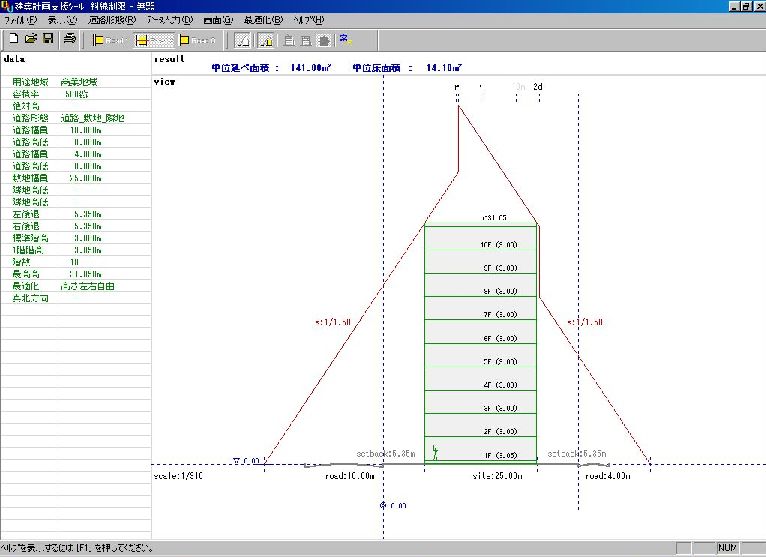Click the dark gray solid building icon
Screen dimensions: 766x557
point(324,40)
